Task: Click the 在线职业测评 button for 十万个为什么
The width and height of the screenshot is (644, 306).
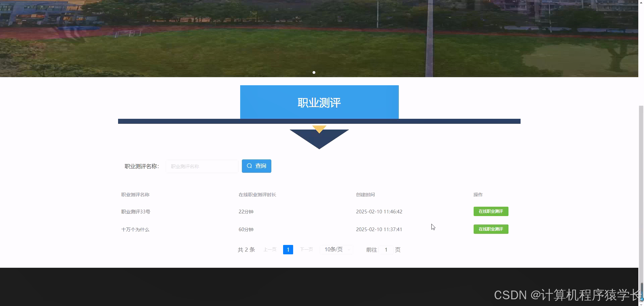Action: tap(491, 229)
